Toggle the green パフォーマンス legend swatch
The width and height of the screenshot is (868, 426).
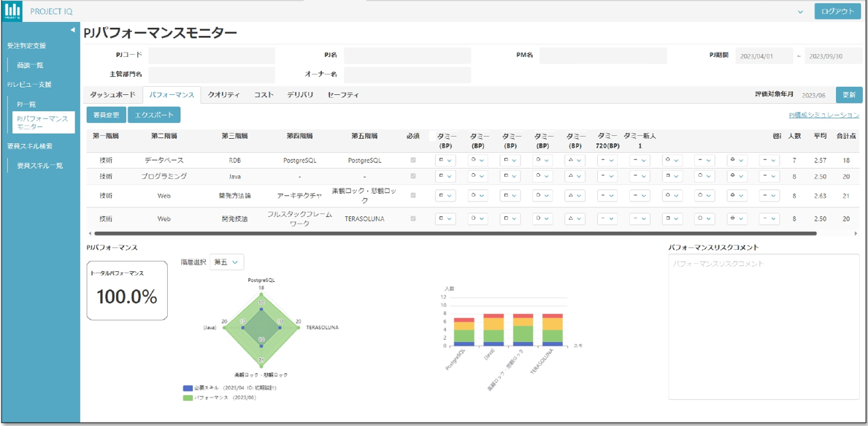click(188, 398)
